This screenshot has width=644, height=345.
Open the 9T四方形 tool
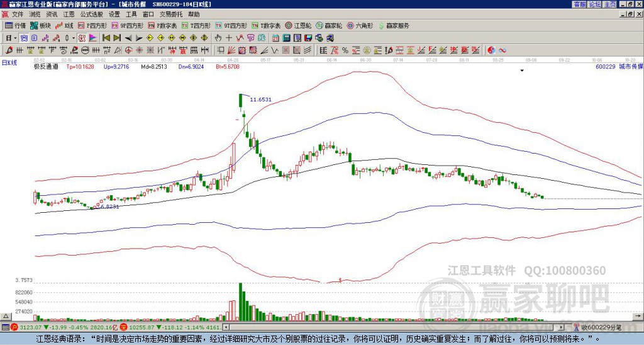click(x=231, y=25)
